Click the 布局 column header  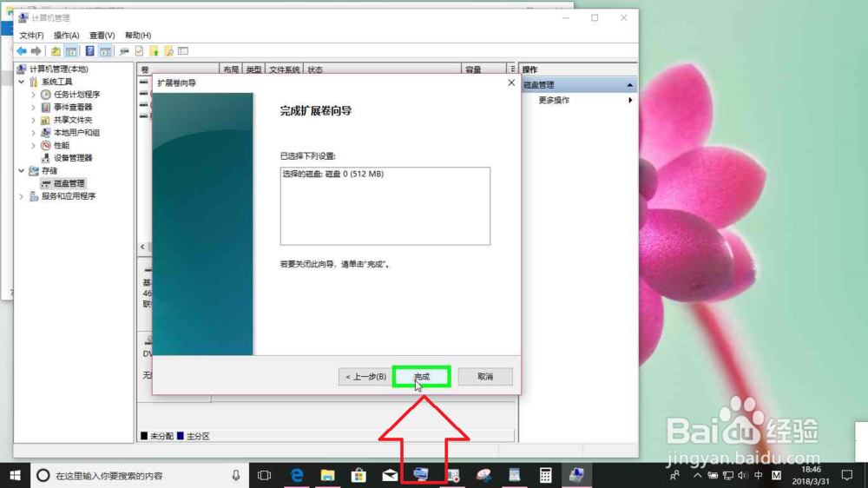pyautogui.click(x=231, y=69)
